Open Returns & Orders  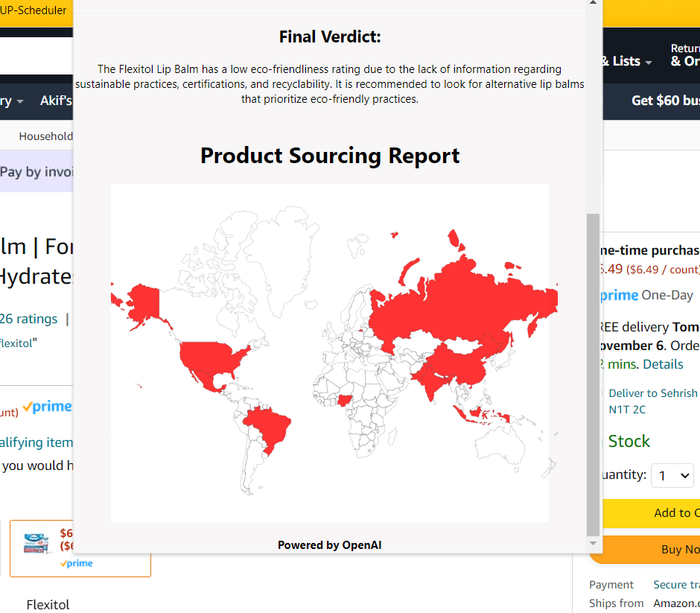tap(685, 55)
